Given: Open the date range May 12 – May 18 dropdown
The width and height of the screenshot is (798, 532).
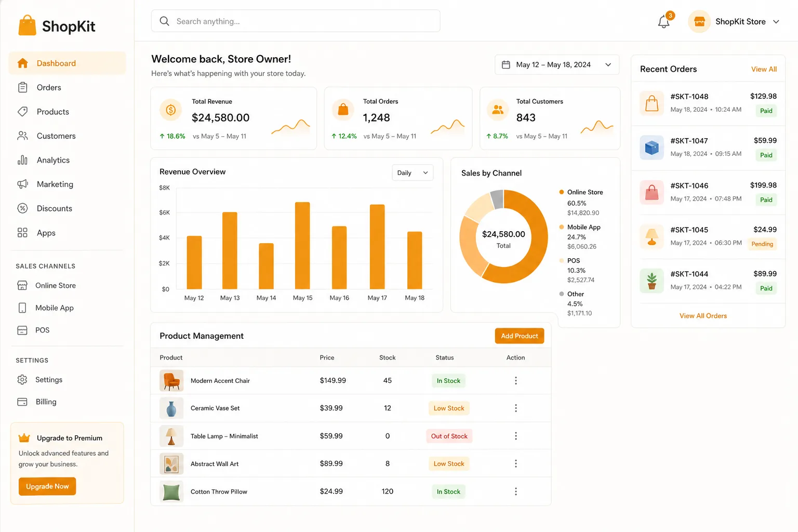Looking at the screenshot, I should click(x=557, y=65).
